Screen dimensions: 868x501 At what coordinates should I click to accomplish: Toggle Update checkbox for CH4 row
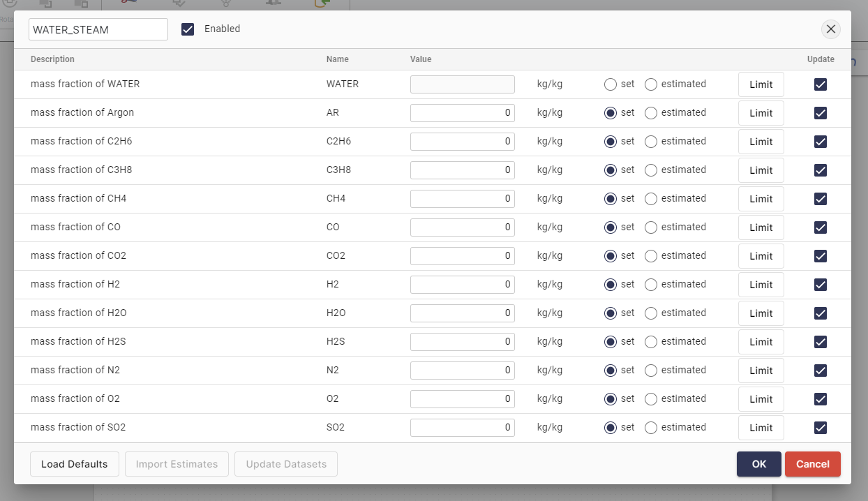pos(821,199)
